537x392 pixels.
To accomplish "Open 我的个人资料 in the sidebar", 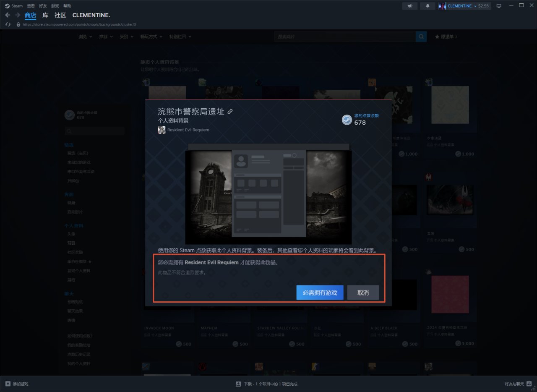I will click(x=79, y=363).
